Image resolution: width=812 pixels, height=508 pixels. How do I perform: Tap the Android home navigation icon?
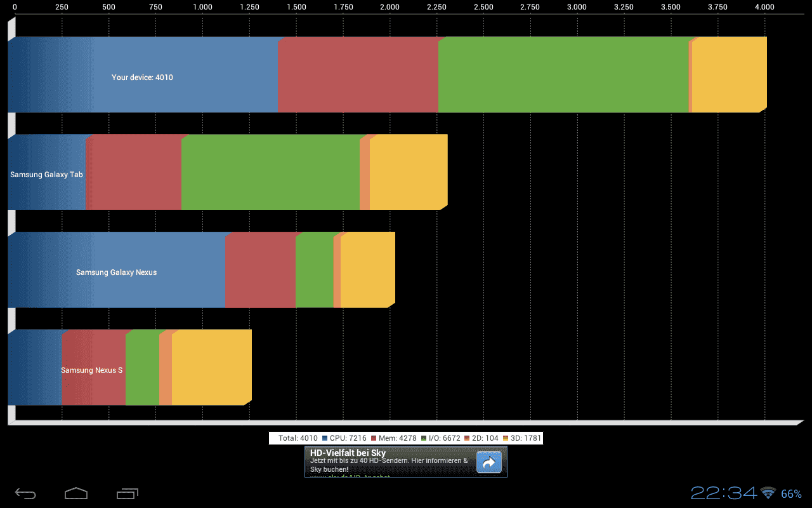[76, 493]
